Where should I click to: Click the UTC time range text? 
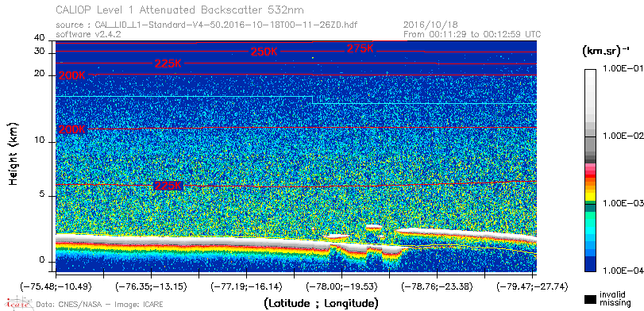tap(472, 34)
